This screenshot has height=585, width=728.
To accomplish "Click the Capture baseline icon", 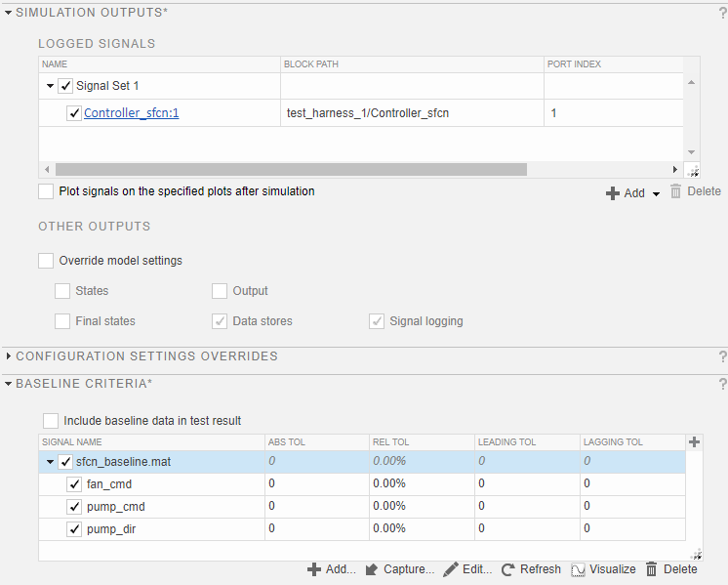I will (372, 569).
